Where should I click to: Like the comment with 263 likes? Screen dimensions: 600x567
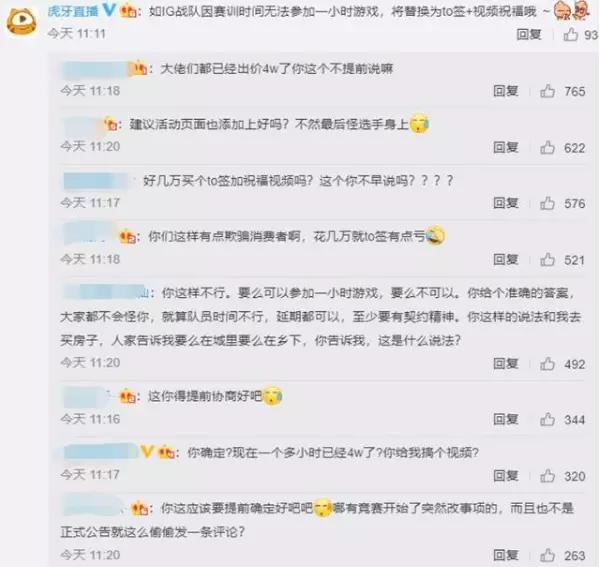pyautogui.click(x=547, y=555)
